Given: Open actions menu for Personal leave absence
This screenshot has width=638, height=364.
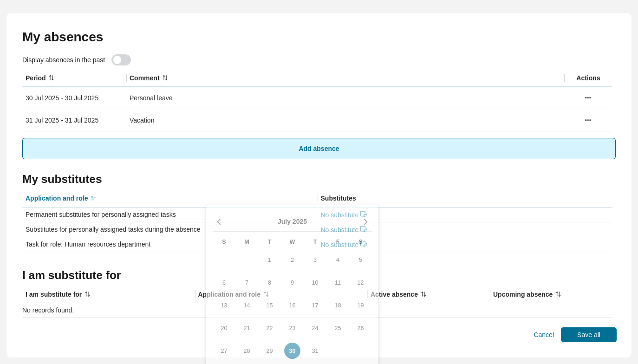Looking at the screenshot, I should (588, 98).
